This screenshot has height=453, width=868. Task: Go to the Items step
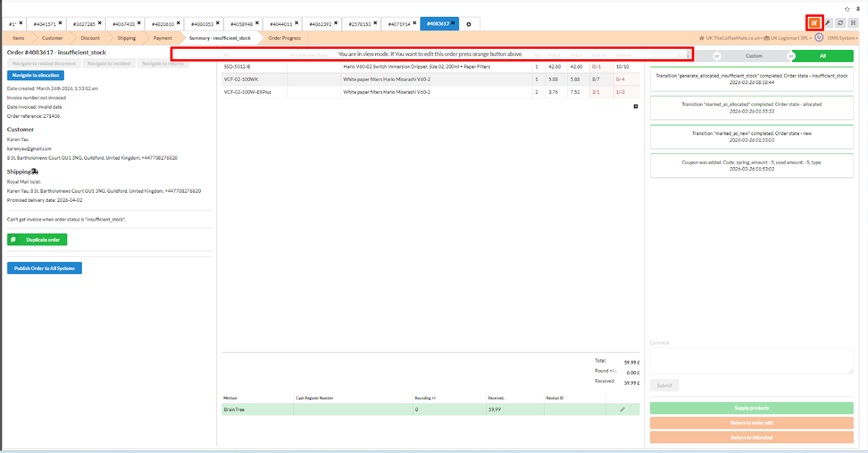tap(18, 38)
